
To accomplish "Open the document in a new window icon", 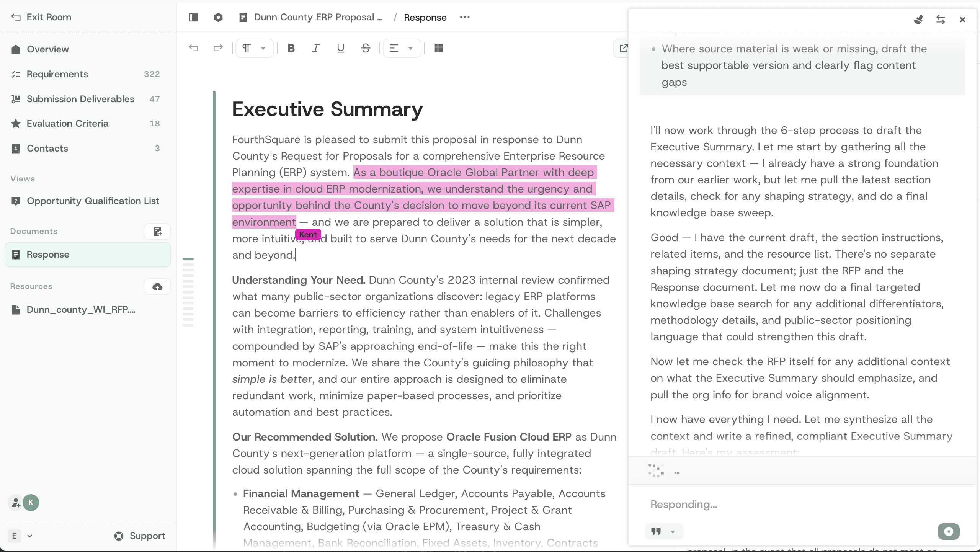I will pos(624,48).
